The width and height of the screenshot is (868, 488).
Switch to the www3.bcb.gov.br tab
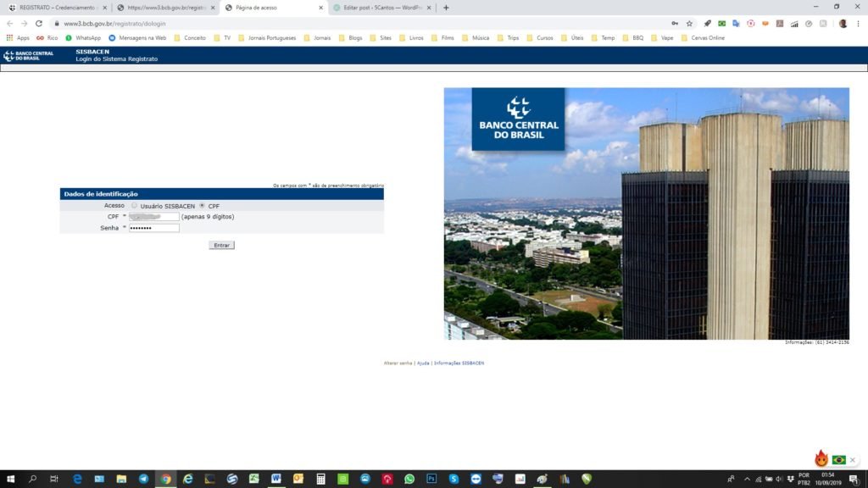166,8
